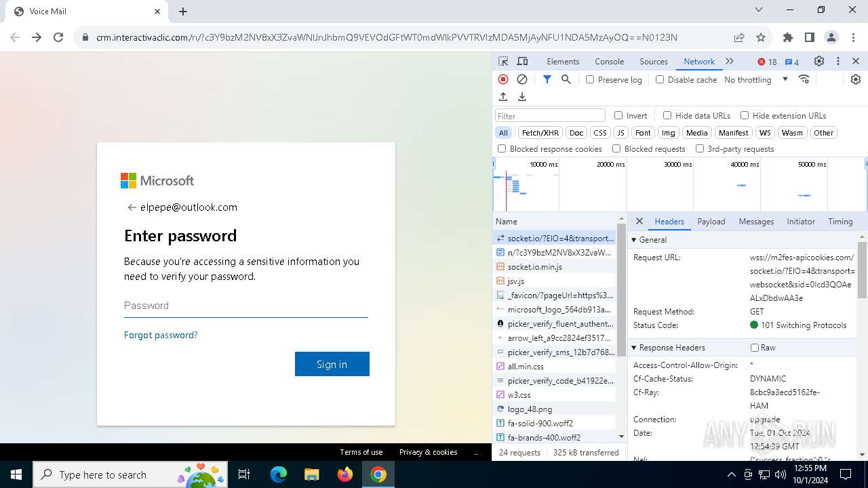Check the Invert filter checkbox
The image size is (868, 488).
pyautogui.click(x=618, y=115)
